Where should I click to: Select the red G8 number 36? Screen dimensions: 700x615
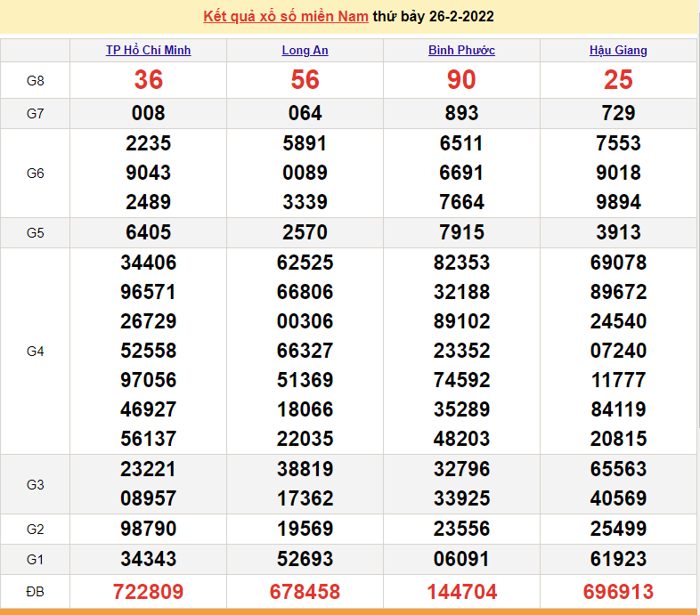click(149, 80)
